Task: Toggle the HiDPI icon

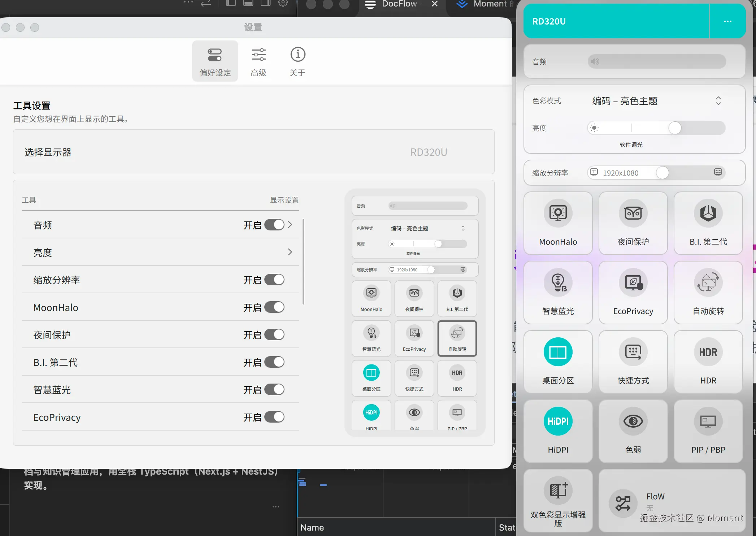Action: pos(558,421)
